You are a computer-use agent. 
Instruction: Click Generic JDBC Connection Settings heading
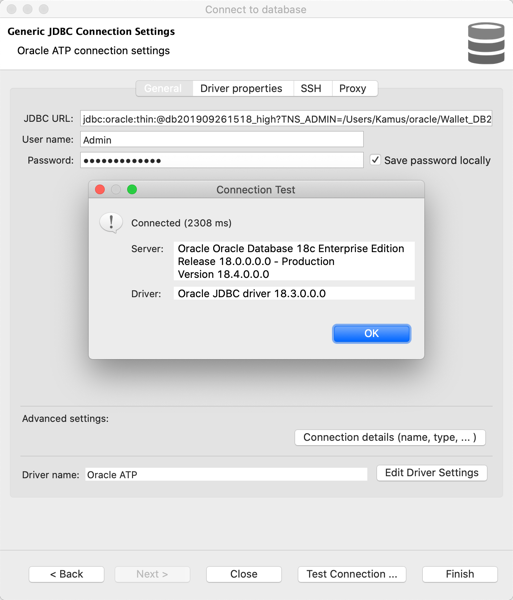pyautogui.click(x=91, y=31)
